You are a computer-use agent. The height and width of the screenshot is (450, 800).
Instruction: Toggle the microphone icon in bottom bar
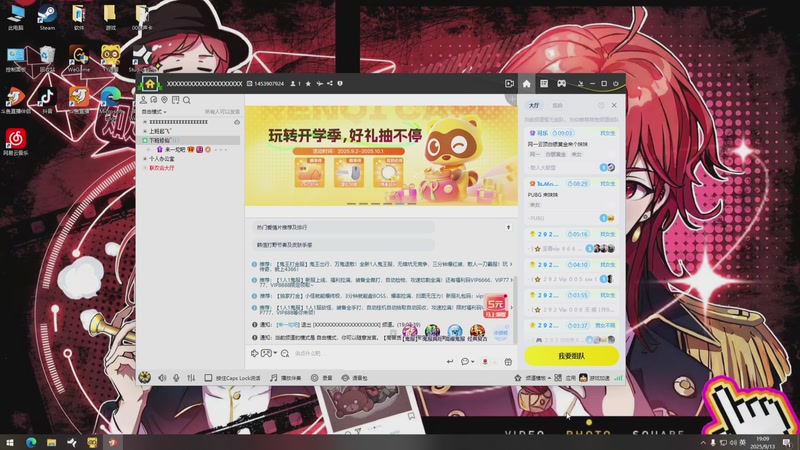click(176, 378)
